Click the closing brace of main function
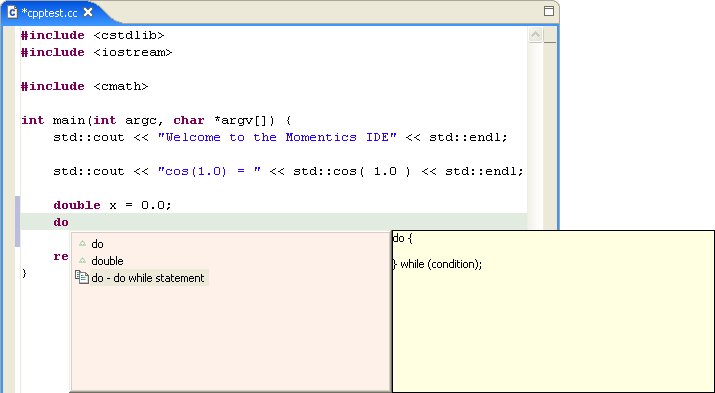This screenshot has width=715, height=393. coord(24,273)
